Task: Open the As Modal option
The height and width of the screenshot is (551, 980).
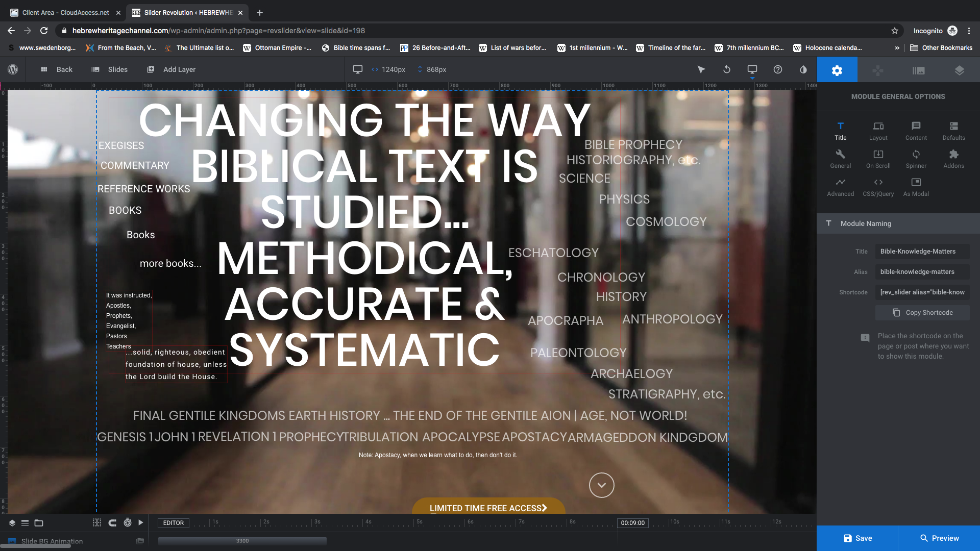Action: coord(916,186)
